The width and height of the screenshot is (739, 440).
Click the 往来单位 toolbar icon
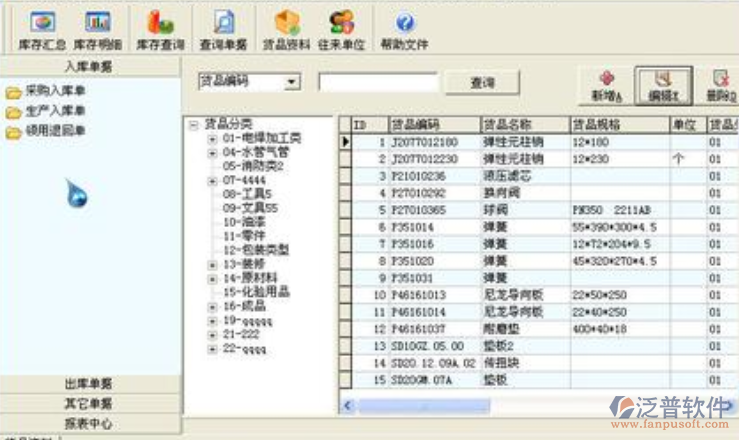point(341,30)
